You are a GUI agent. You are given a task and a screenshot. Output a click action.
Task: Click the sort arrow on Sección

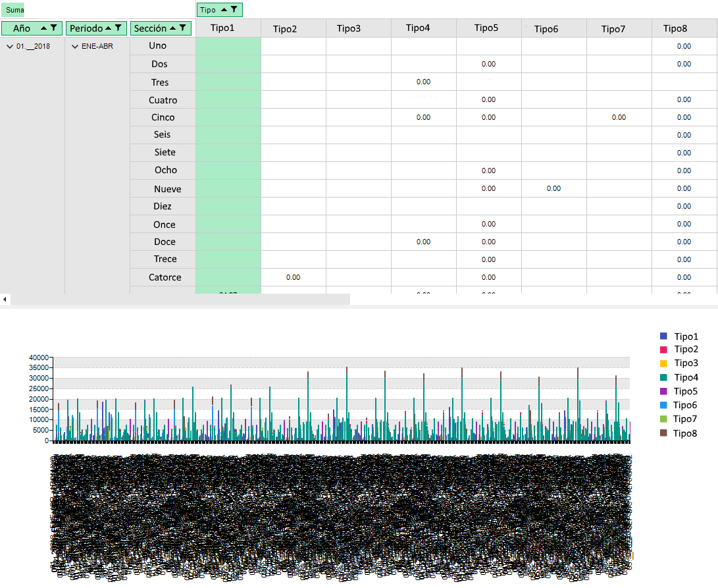tap(173, 28)
